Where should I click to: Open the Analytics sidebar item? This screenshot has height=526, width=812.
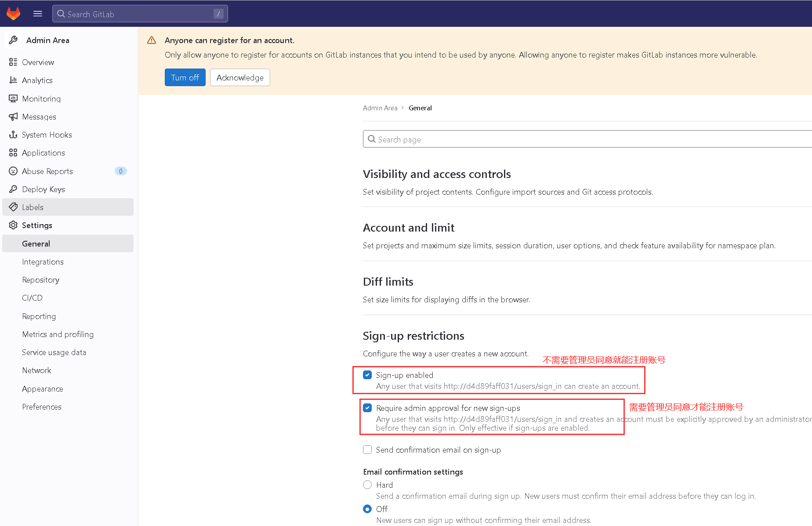[68, 80]
